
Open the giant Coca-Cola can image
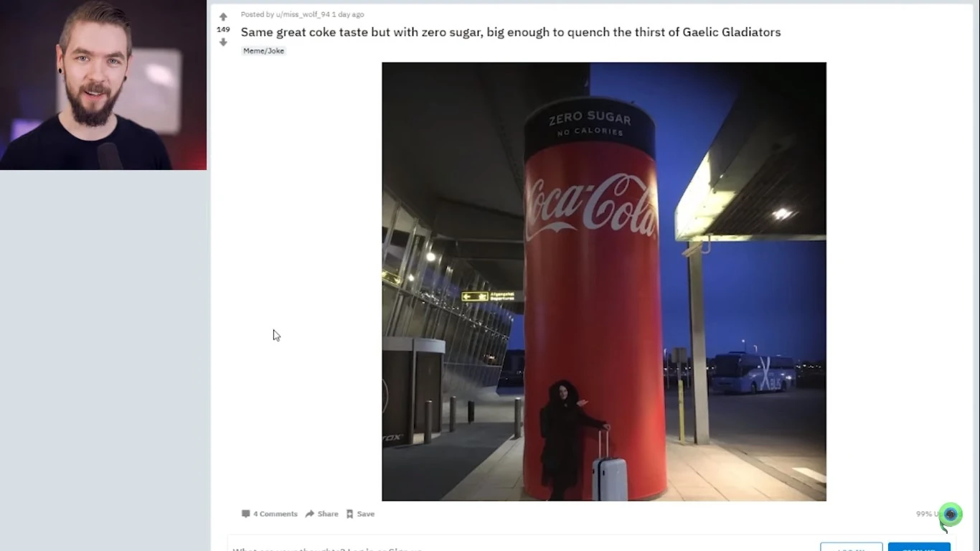(x=604, y=281)
